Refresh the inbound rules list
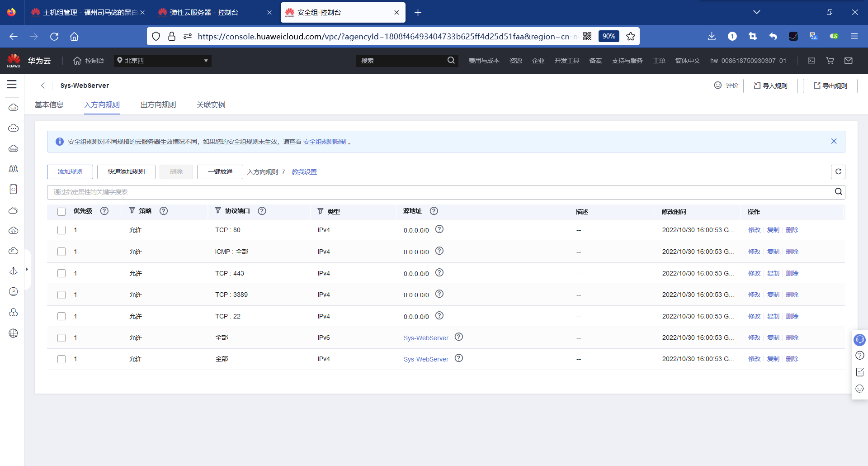 pyautogui.click(x=838, y=171)
